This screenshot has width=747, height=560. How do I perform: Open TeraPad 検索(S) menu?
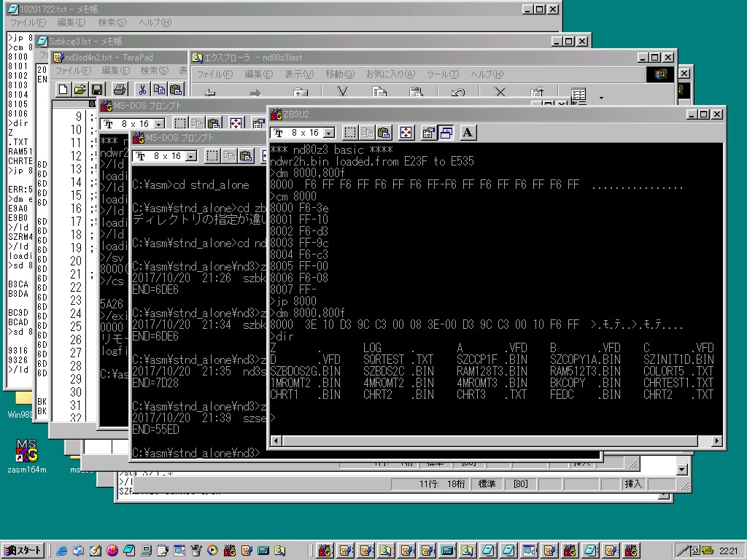[x=154, y=71]
